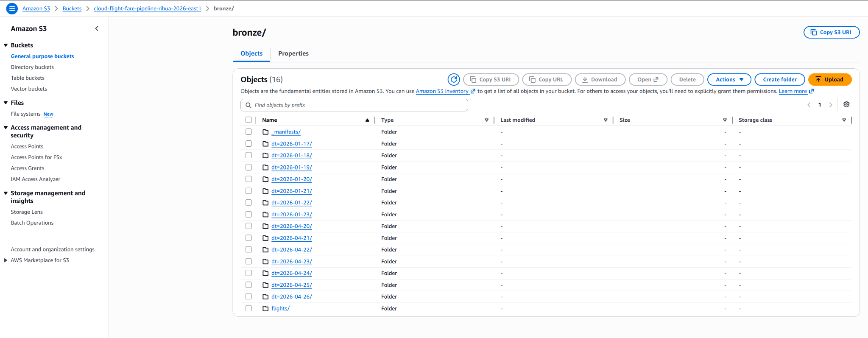Go to next page arrow in pagination
The height and width of the screenshot is (338, 868).
[x=831, y=105]
